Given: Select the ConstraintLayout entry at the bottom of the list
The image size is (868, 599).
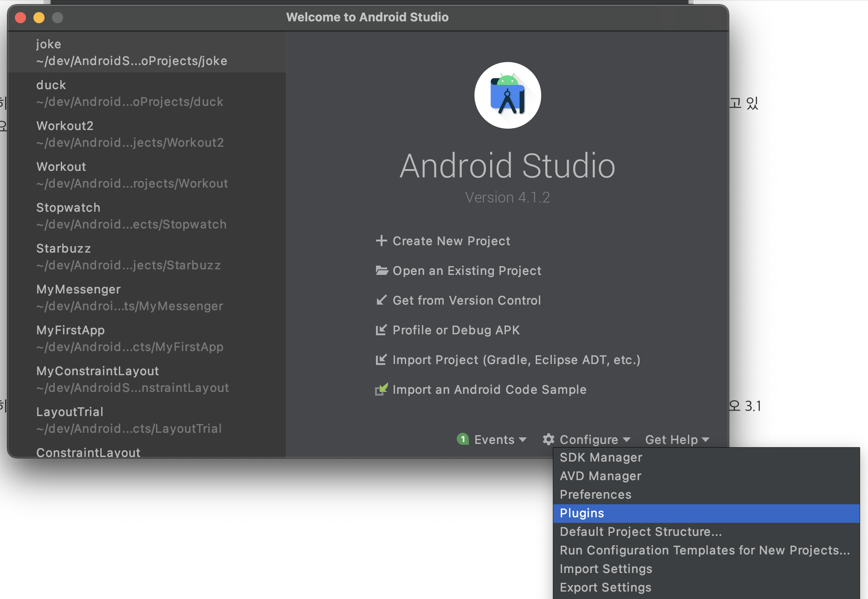Looking at the screenshot, I should 147,450.
